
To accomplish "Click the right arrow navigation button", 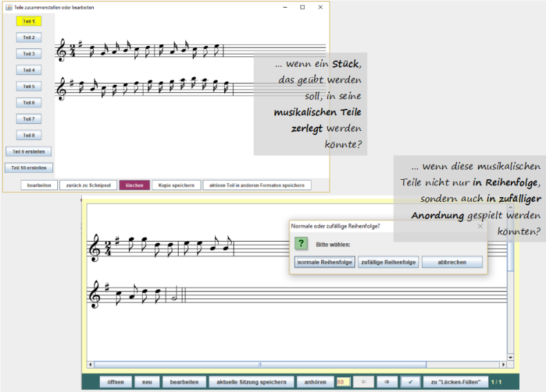I will [x=387, y=382].
